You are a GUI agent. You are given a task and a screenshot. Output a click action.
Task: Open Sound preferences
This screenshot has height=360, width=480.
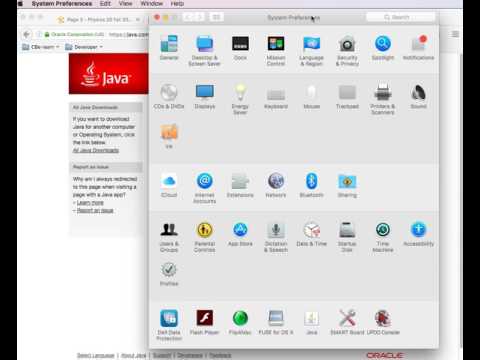click(x=418, y=96)
